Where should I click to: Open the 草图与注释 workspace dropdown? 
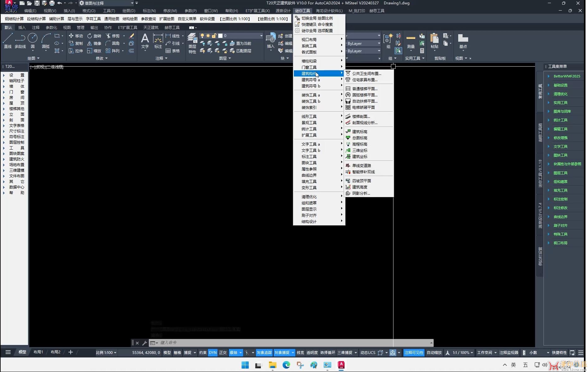coord(106,3)
